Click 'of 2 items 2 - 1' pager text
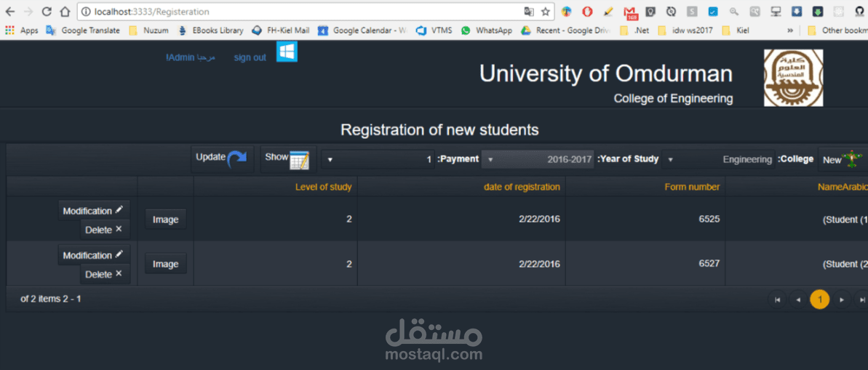868x370 pixels. click(x=51, y=299)
